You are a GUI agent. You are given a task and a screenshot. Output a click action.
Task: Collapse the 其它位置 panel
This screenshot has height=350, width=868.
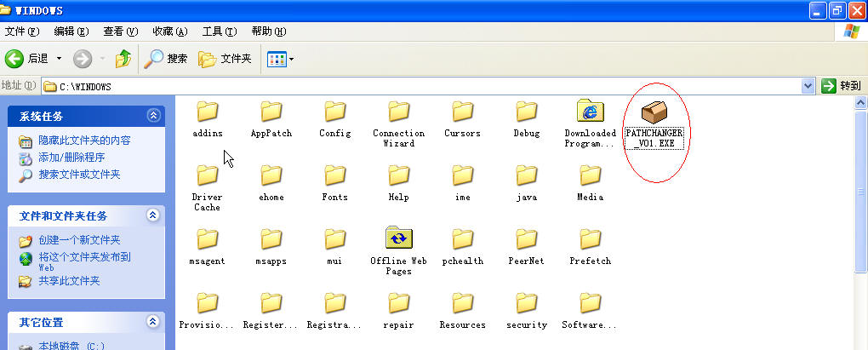click(x=153, y=322)
